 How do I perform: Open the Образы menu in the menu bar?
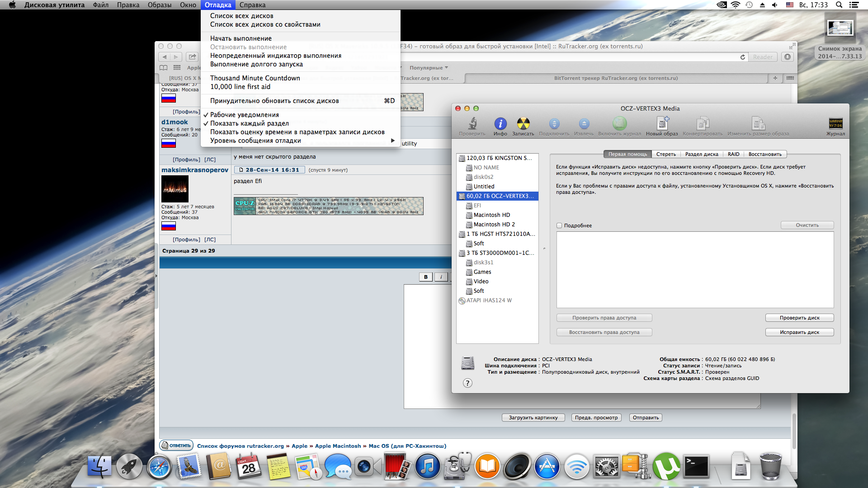(160, 5)
